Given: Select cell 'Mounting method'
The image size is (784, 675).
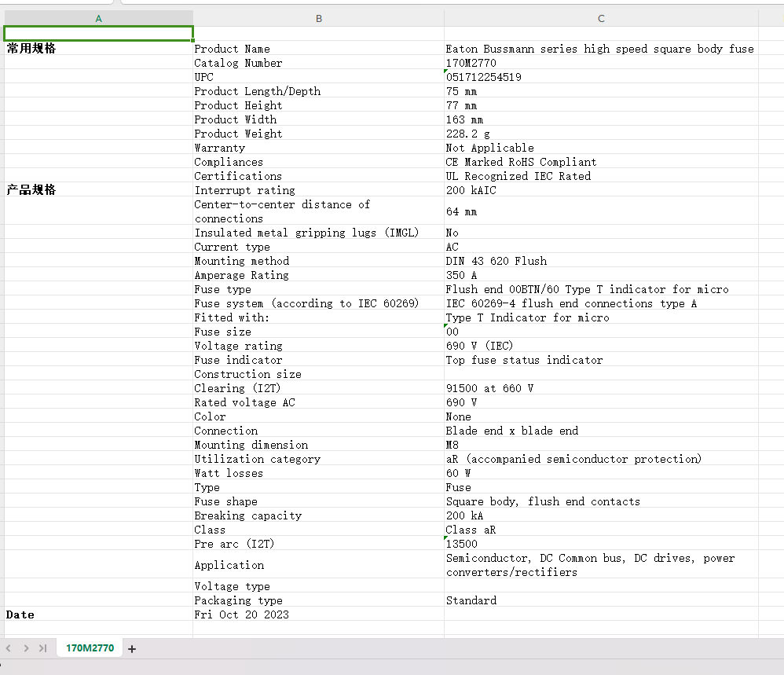Looking at the screenshot, I should (318, 261).
